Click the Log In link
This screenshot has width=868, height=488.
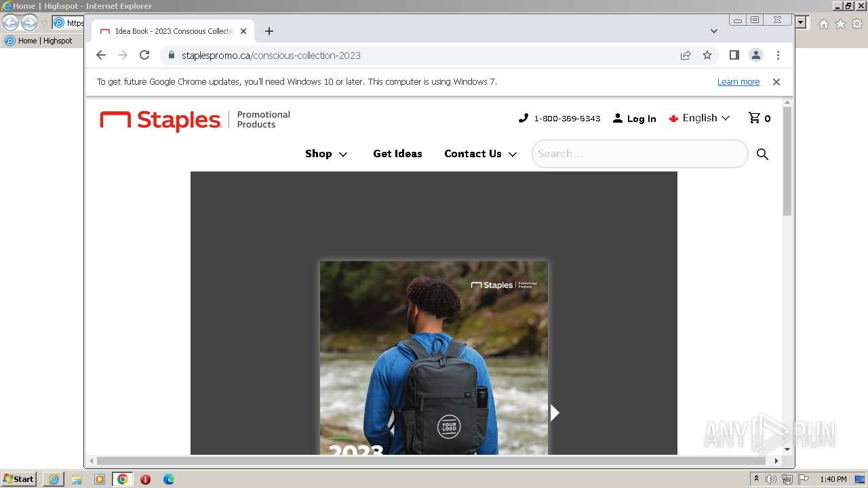(x=634, y=119)
